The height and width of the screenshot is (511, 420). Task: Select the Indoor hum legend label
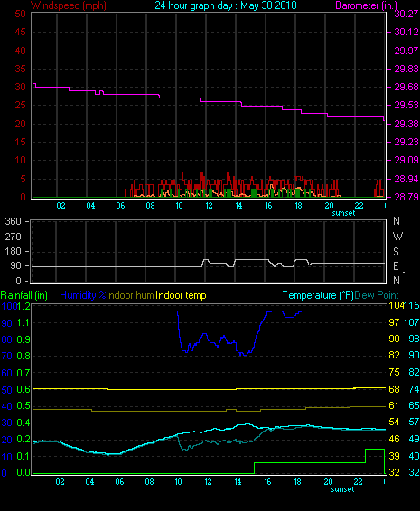click(x=130, y=295)
